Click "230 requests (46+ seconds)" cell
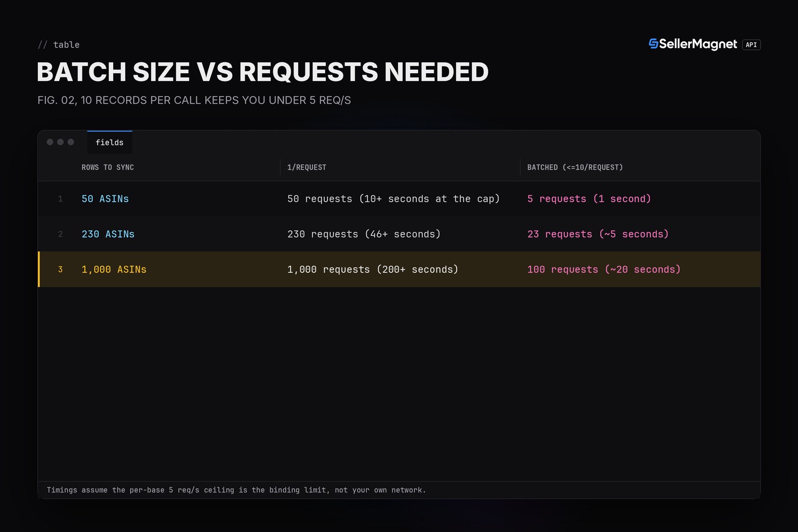Viewport: 798px width, 532px height. click(364, 234)
